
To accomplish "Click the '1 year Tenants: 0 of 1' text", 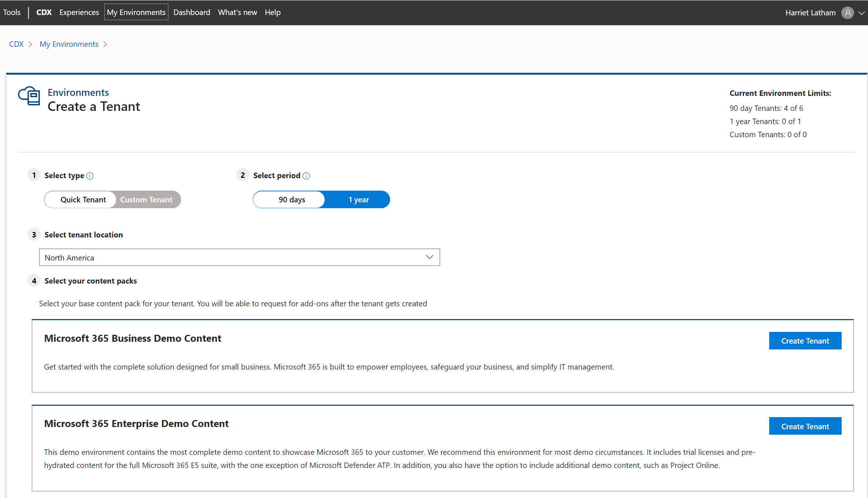I will [765, 121].
